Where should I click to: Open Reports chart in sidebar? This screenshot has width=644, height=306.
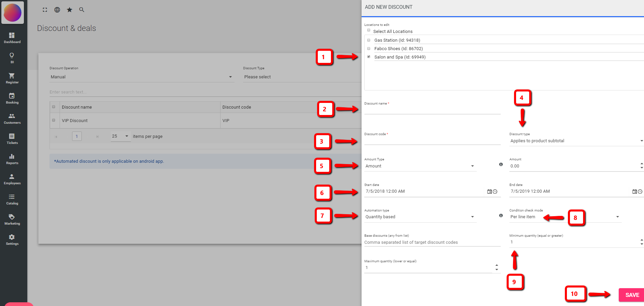pyautogui.click(x=12, y=159)
